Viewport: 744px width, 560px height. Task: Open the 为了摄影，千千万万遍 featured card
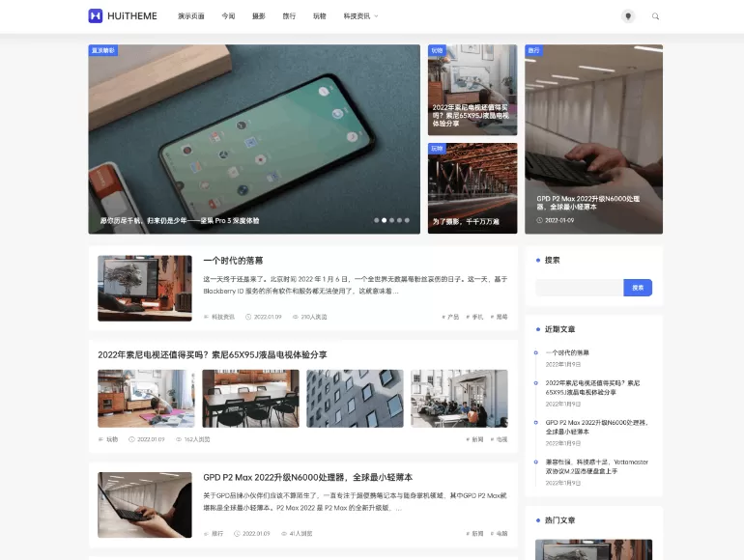[472, 188]
